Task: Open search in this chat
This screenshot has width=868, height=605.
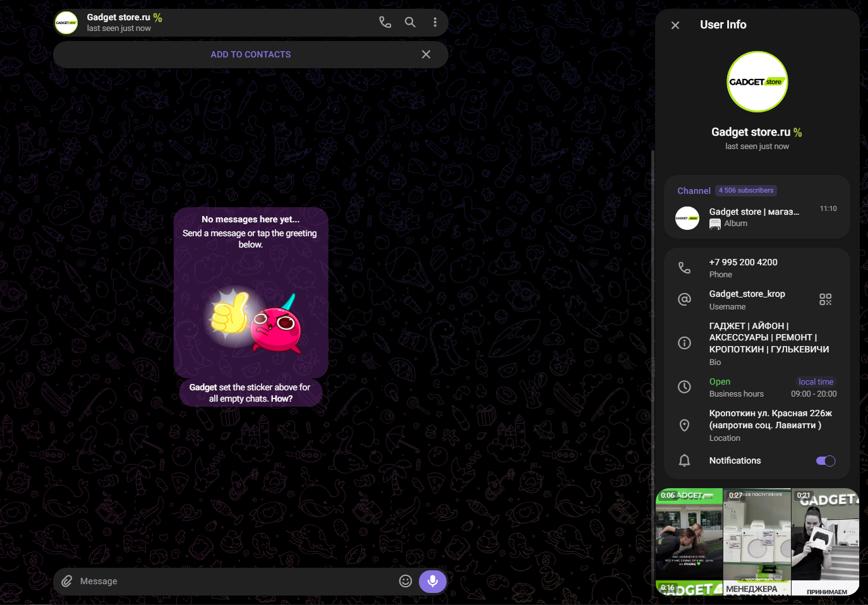Action: click(410, 22)
